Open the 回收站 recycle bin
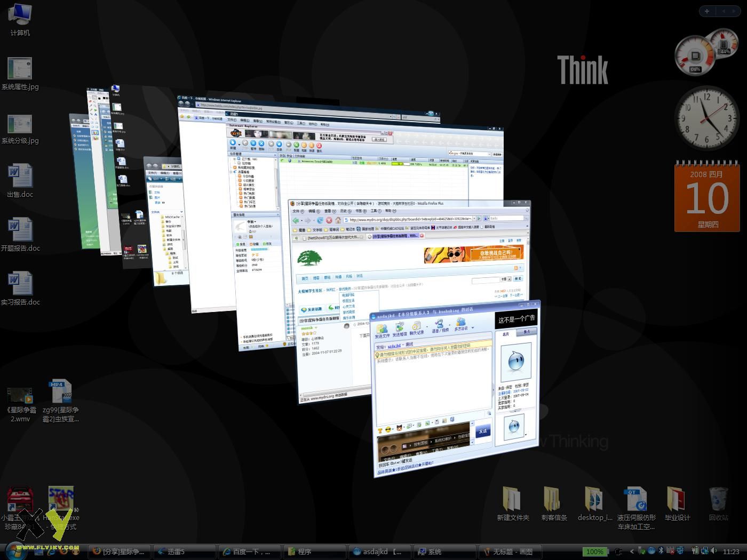This screenshot has height=560, width=747. pyautogui.click(x=718, y=503)
